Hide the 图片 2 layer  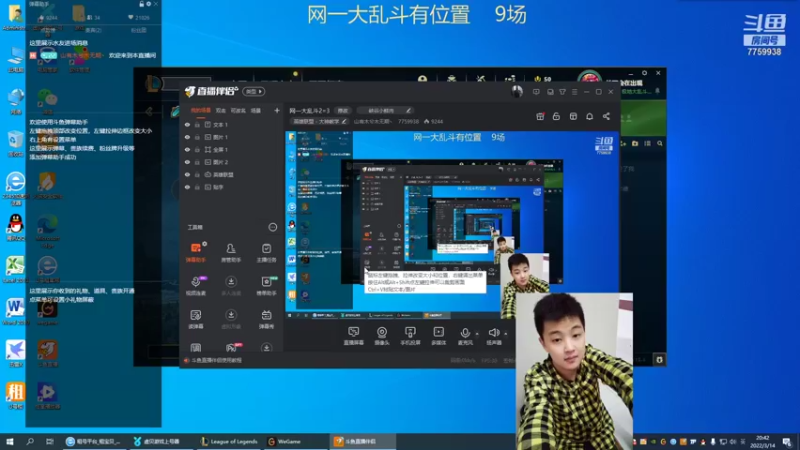coord(187,162)
